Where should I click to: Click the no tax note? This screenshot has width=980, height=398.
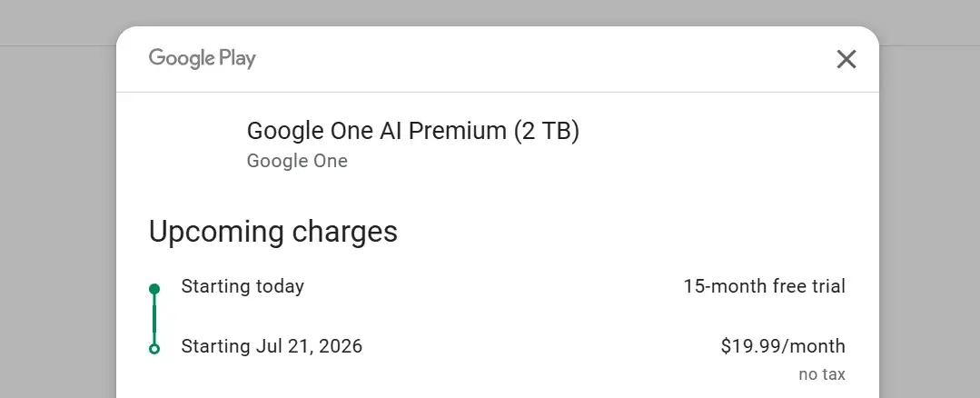click(x=821, y=373)
